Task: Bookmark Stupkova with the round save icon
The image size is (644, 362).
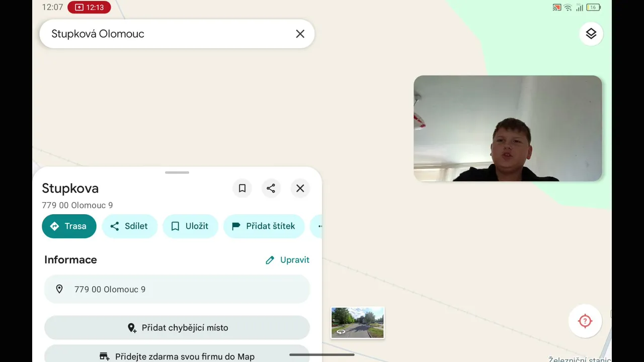Action: (x=242, y=188)
